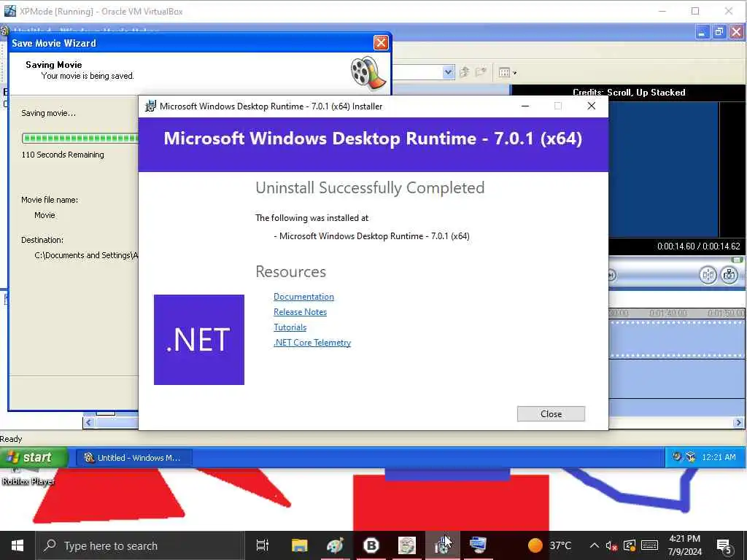The height and width of the screenshot is (560, 747).
Task: Click the video clip on the timeline
Action: 676,338
